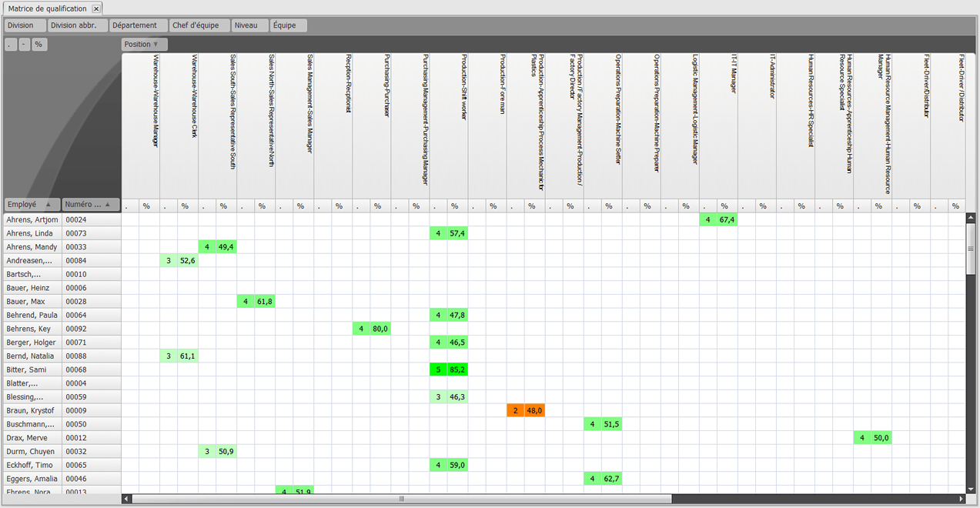Toggle the dot display button top-left
The height and width of the screenshot is (508, 980).
9,45
